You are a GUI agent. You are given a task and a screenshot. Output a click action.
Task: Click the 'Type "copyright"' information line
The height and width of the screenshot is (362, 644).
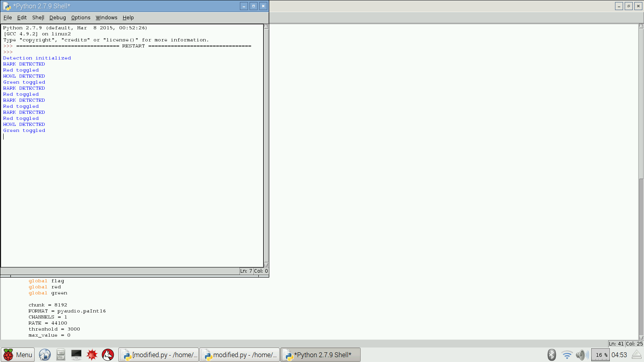pyautogui.click(x=106, y=40)
